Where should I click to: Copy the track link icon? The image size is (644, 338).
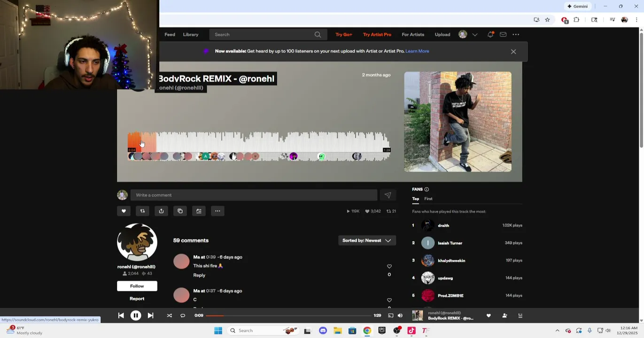(180, 211)
